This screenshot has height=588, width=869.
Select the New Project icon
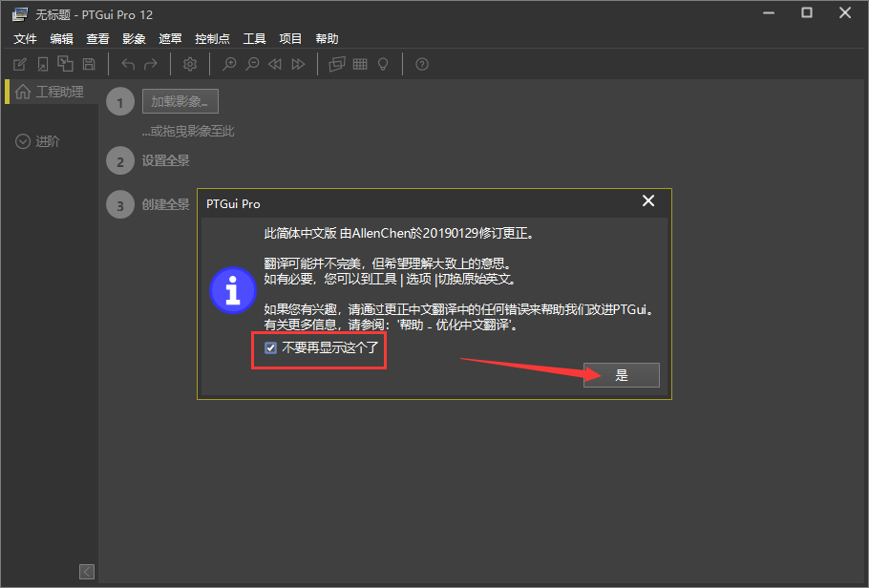19,64
